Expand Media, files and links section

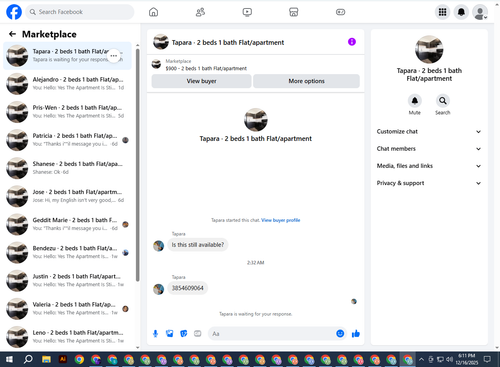click(x=429, y=166)
